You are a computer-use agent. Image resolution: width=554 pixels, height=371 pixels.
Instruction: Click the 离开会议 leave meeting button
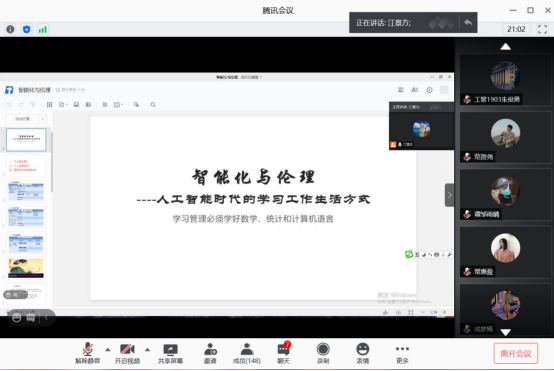click(516, 353)
